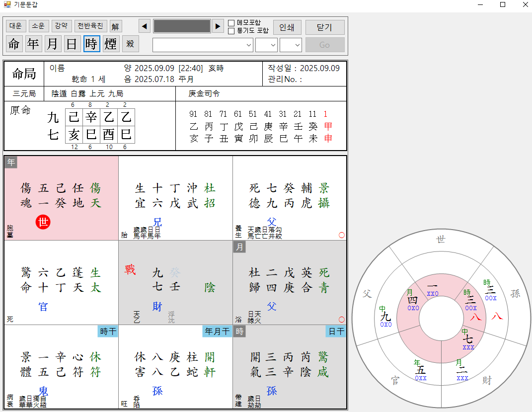Maximize the 기문둔갑 window
This screenshot has height=412, width=532.
503,4
